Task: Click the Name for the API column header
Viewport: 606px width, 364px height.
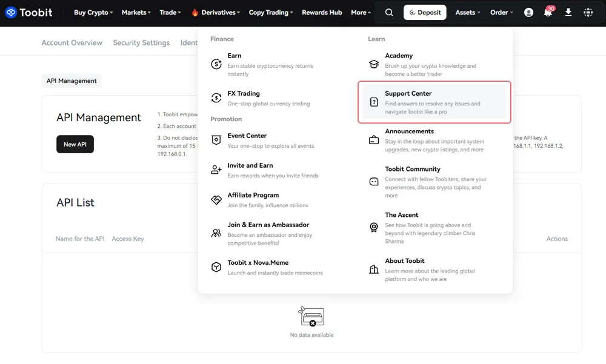Action: [x=80, y=239]
